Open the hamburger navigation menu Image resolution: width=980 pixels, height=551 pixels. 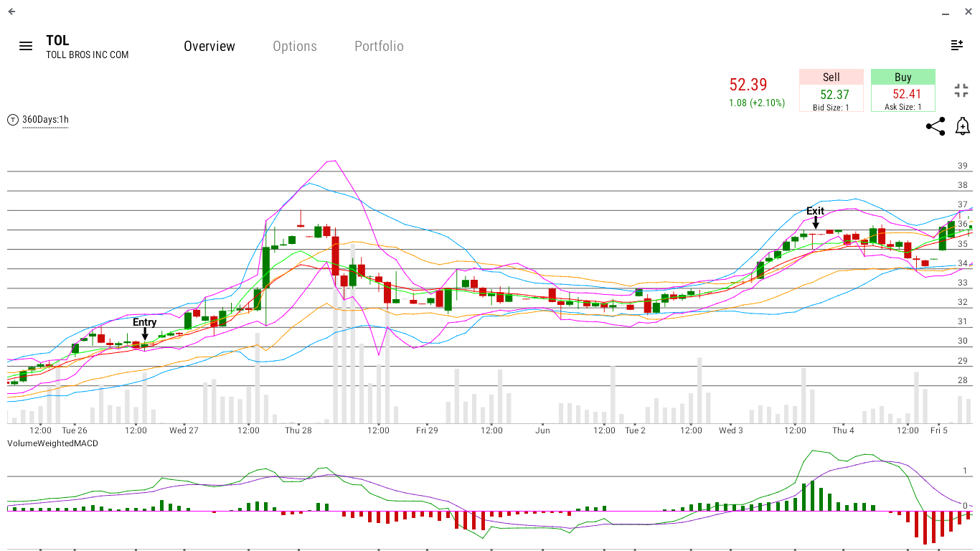point(26,46)
